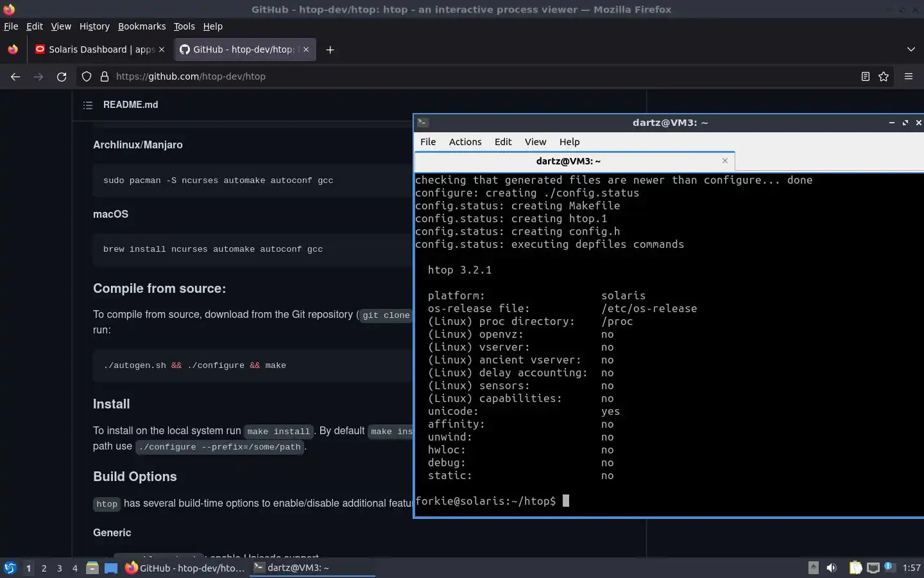
Task: Activate the dartz@VM3 terminal taskbar entry
Action: (x=312, y=568)
